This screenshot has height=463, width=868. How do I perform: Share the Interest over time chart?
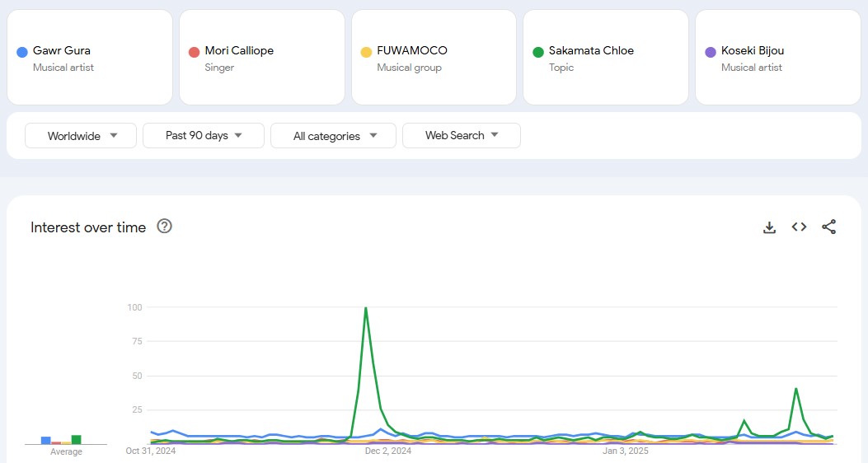[x=829, y=227]
